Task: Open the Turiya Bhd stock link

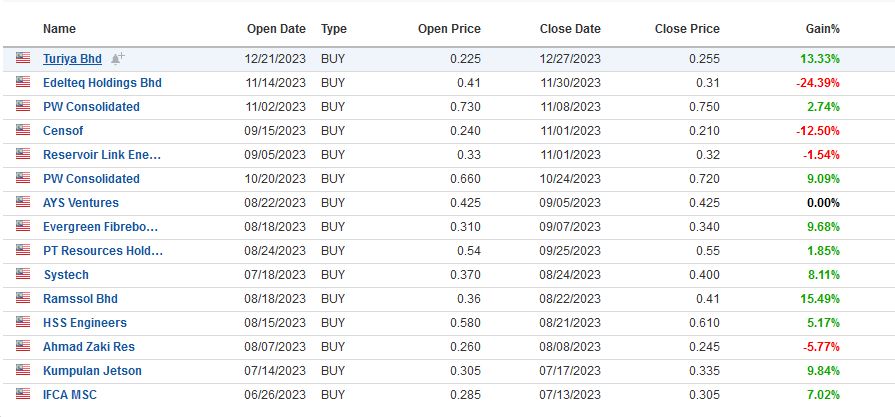Action: [x=72, y=59]
